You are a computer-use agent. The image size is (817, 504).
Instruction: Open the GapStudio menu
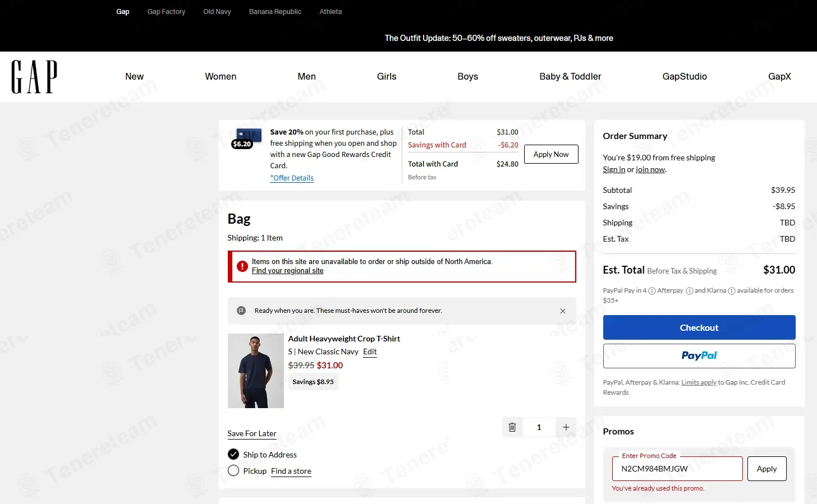click(685, 76)
